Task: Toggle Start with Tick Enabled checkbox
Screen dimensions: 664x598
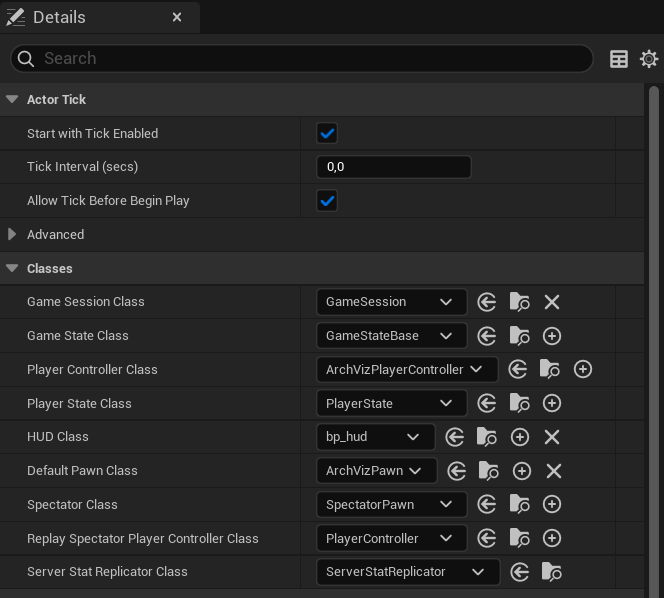Action: (327, 133)
